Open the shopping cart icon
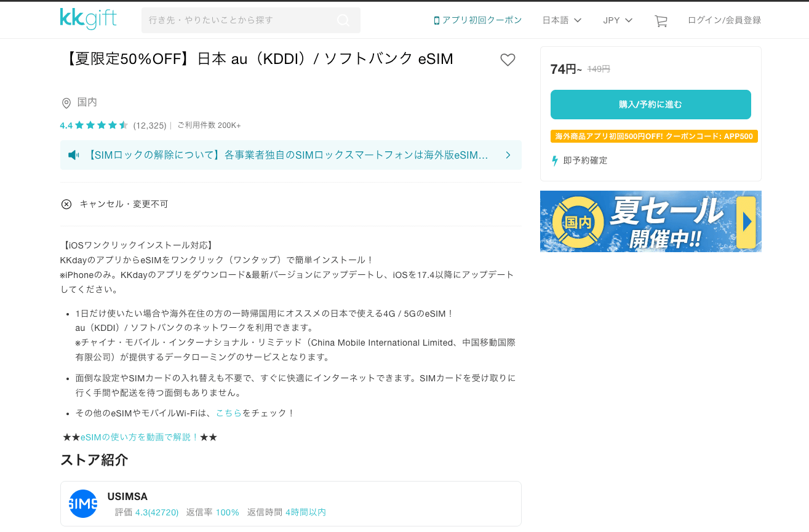The width and height of the screenshot is (809, 532). [x=661, y=21]
